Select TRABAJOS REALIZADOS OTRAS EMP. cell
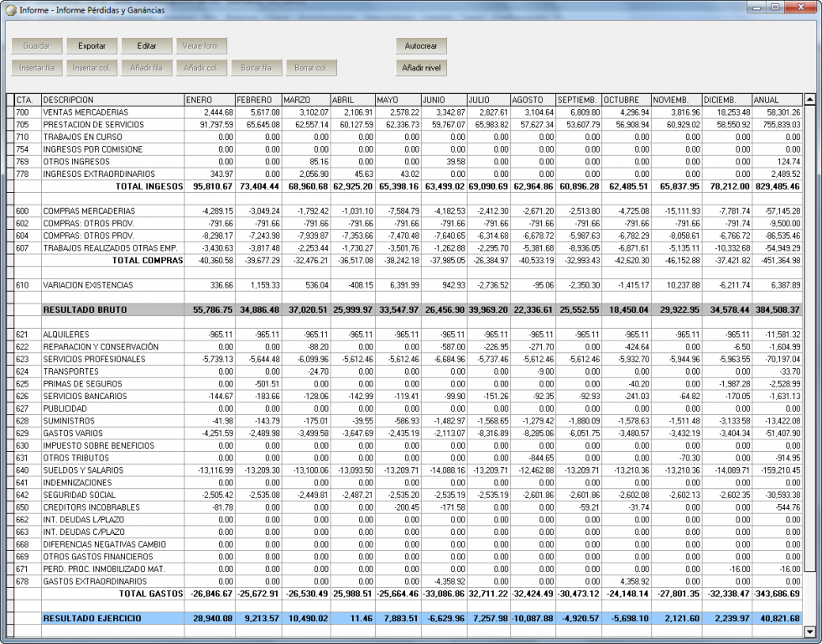The height and width of the screenshot is (644, 822). point(112,248)
